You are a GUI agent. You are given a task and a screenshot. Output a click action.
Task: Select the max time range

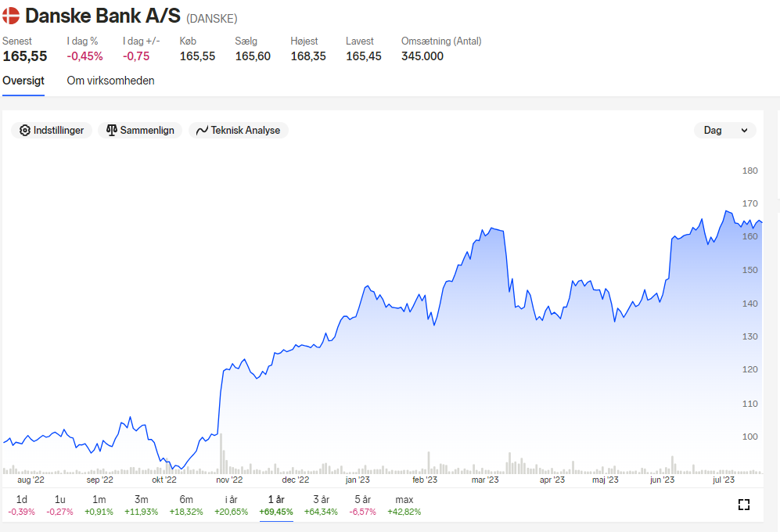pyautogui.click(x=404, y=505)
